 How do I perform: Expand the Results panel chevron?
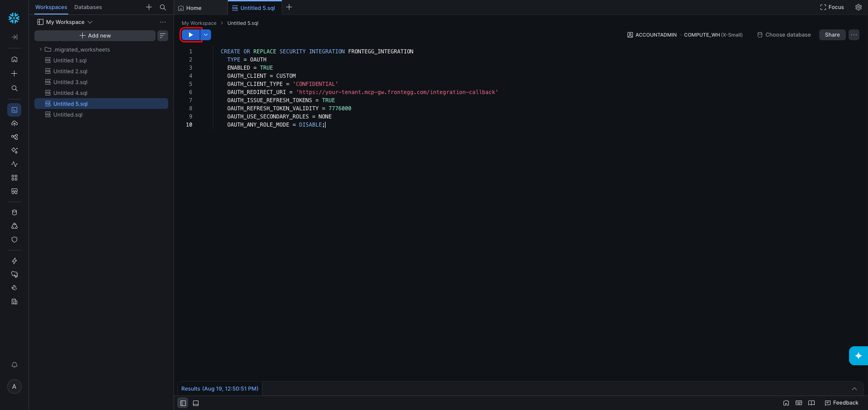click(x=854, y=389)
